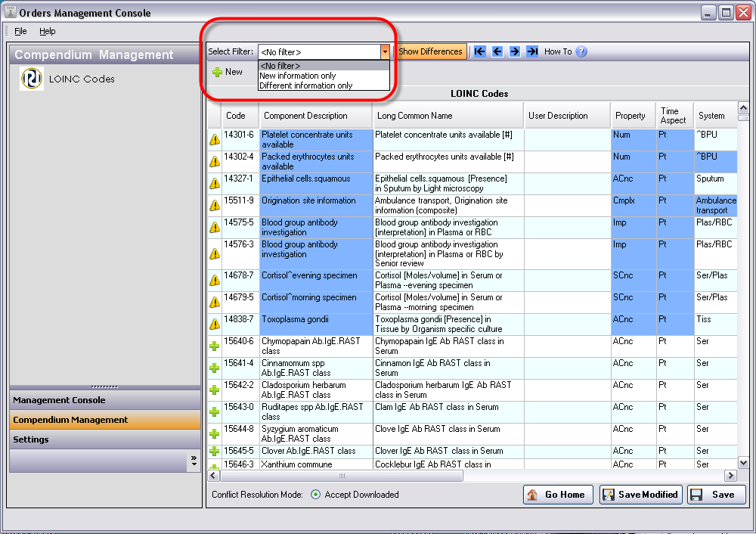
Task: Switch to Compendium Management pane
Action: click(104, 420)
